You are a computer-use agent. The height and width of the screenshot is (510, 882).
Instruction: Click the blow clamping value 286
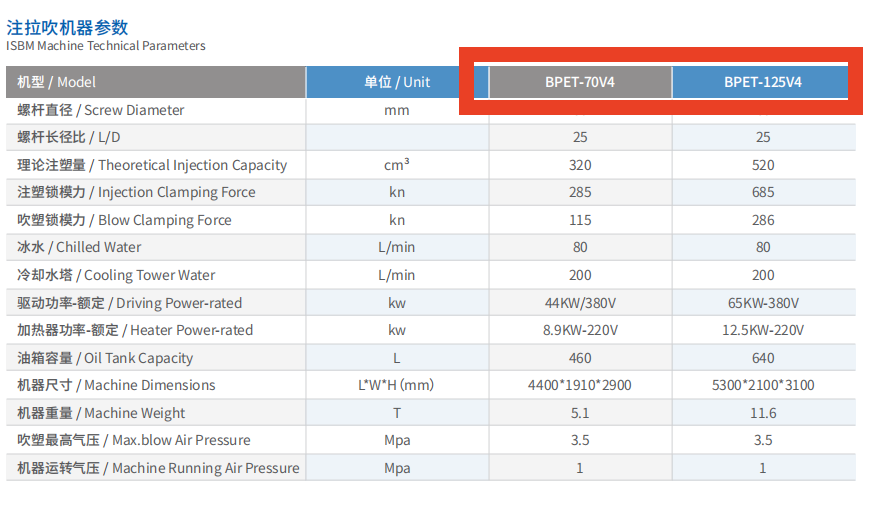pyautogui.click(x=763, y=220)
